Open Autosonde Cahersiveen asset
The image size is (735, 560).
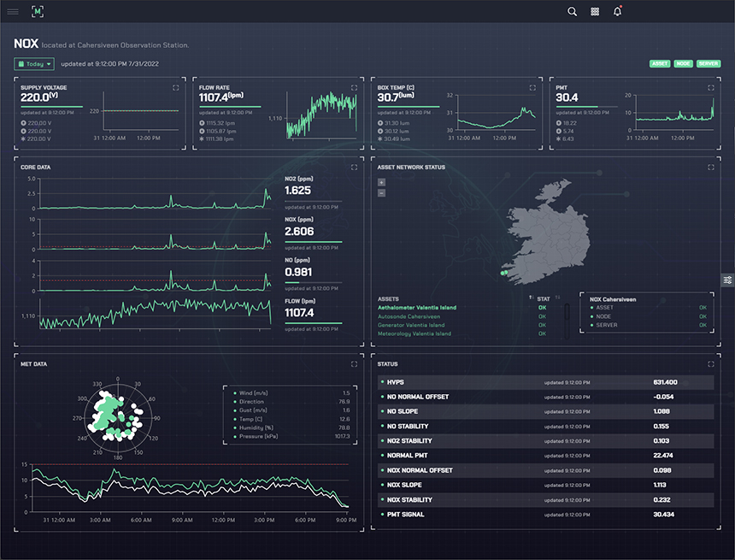(x=409, y=316)
